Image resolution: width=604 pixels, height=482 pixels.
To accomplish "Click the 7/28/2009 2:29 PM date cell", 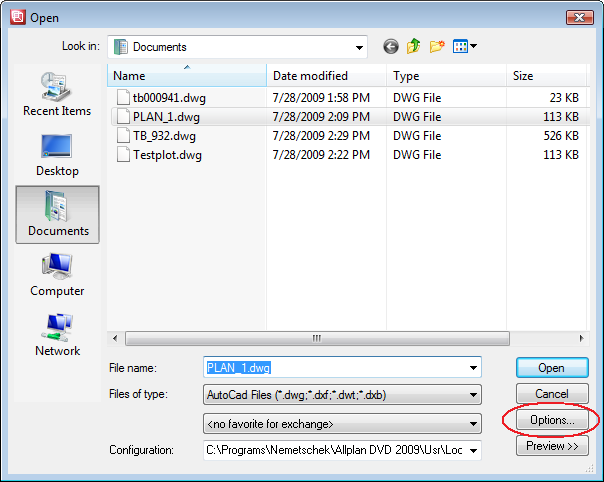I will [x=321, y=136].
